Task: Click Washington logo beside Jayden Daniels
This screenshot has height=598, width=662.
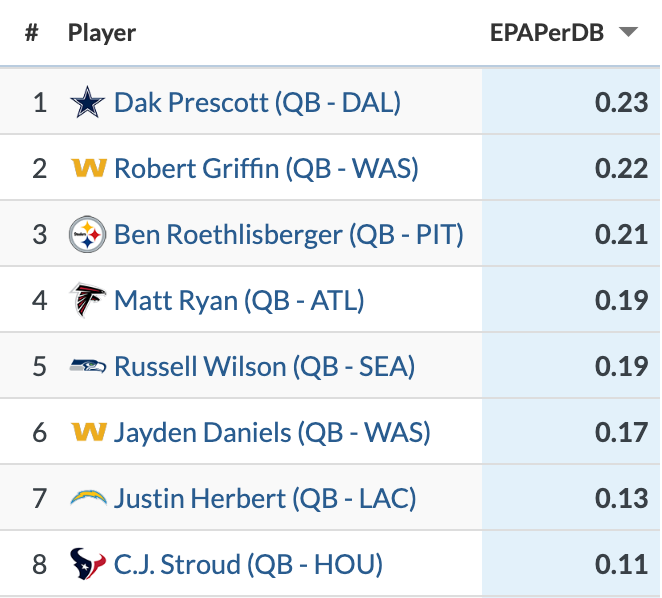Action: tap(89, 432)
